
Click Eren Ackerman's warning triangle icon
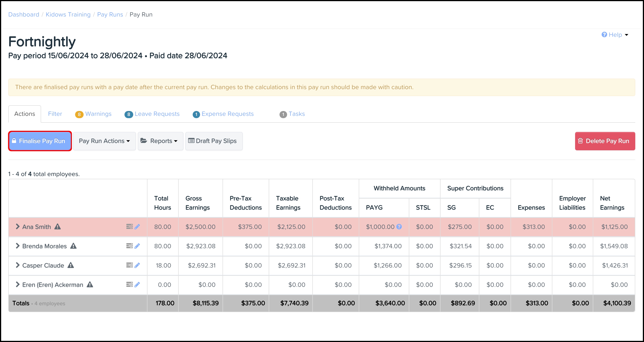coord(90,285)
